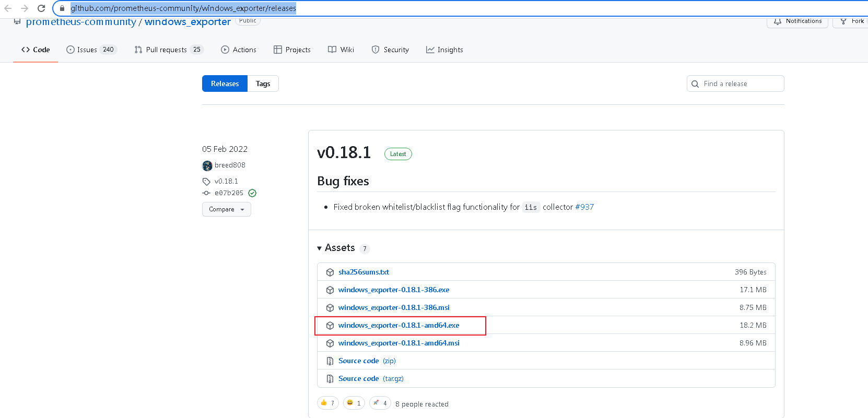Open the windows_exporter repository link
Image resolution: width=868 pixels, height=418 pixels.
(187, 22)
